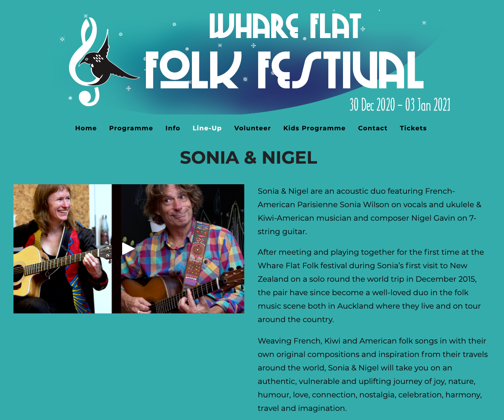The width and height of the screenshot is (504, 420).
Task: Click the paragraph starting Weaving French
Action: (373, 374)
